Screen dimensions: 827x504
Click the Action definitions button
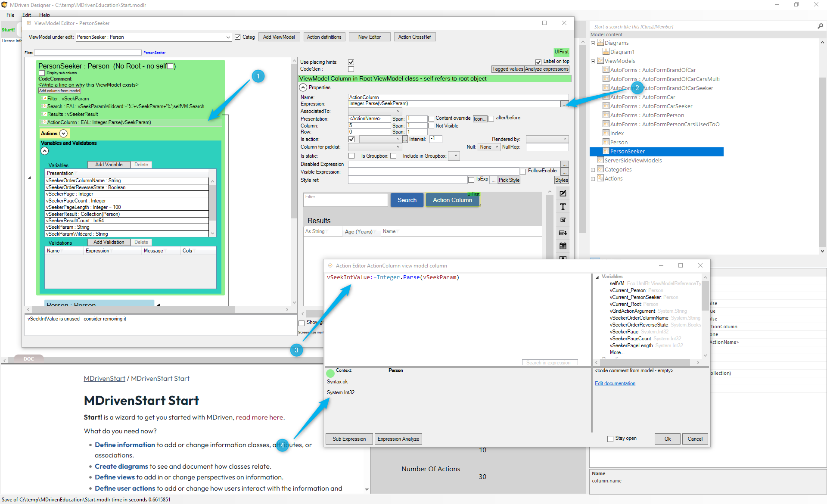click(x=324, y=37)
